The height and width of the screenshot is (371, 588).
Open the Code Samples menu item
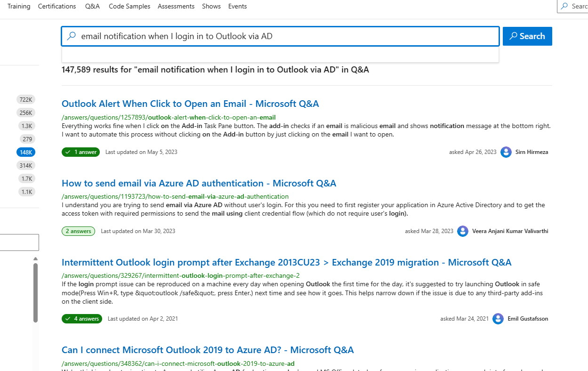coord(129,6)
